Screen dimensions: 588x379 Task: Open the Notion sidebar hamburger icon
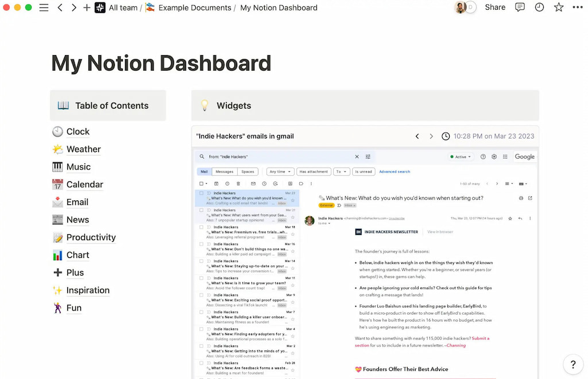[x=44, y=7]
